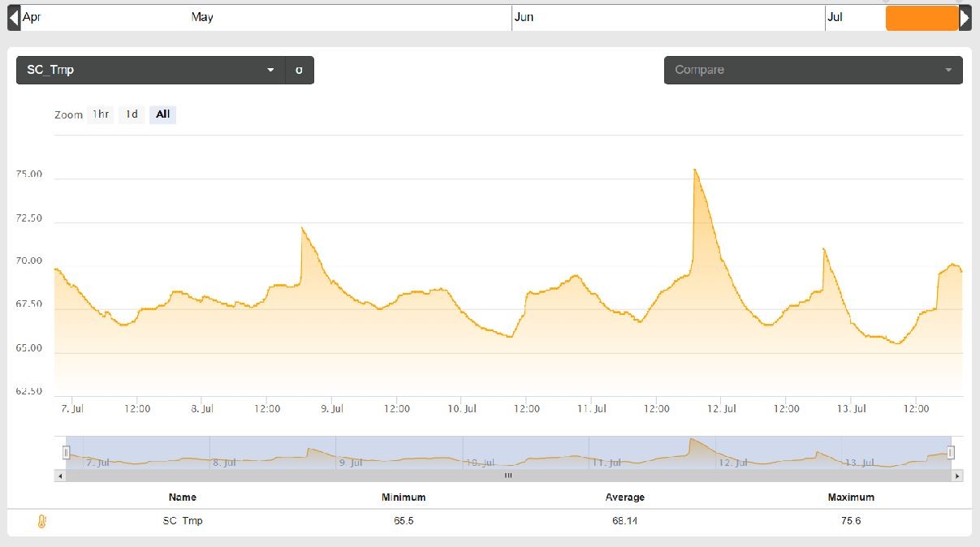Screen dimensions: 980x547
Task: Jump to May on the timeline
Action: click(202, 17)
